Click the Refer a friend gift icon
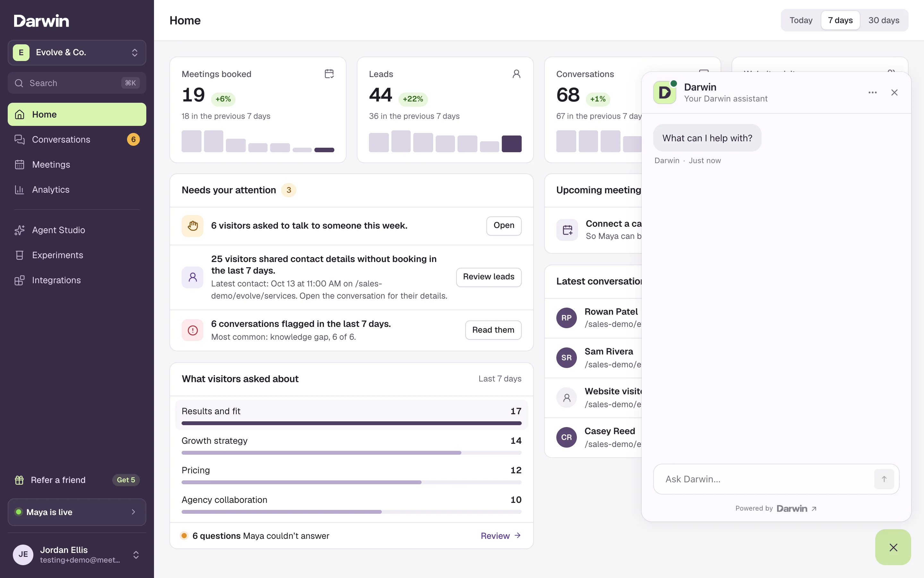Screen dimensions: 924x578 [x=19, y=480]
